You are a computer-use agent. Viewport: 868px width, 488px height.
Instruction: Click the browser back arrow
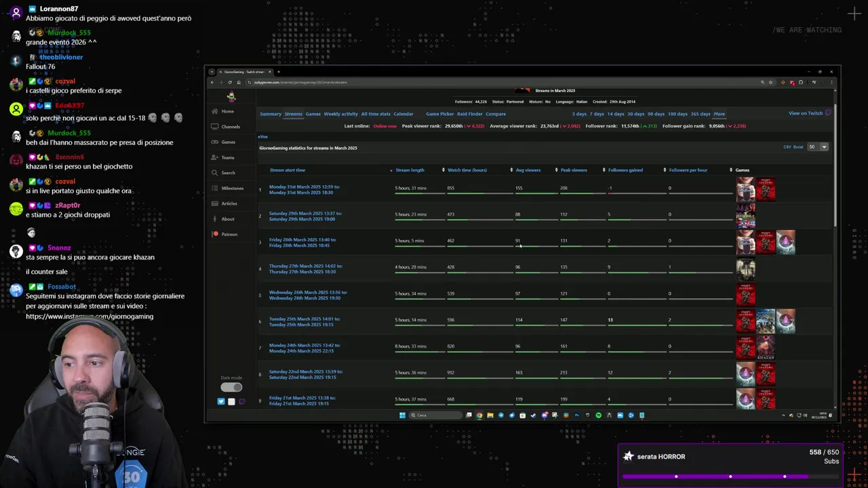[212, 82]
